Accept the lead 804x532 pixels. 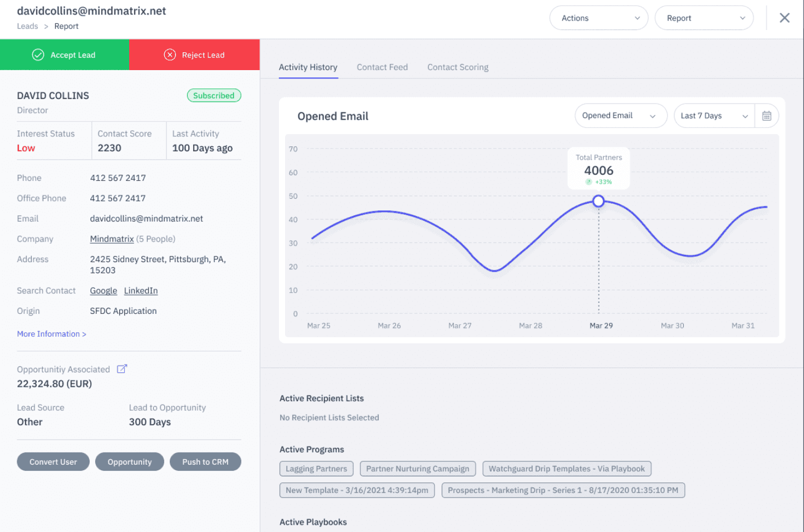[x=65, y=55]
